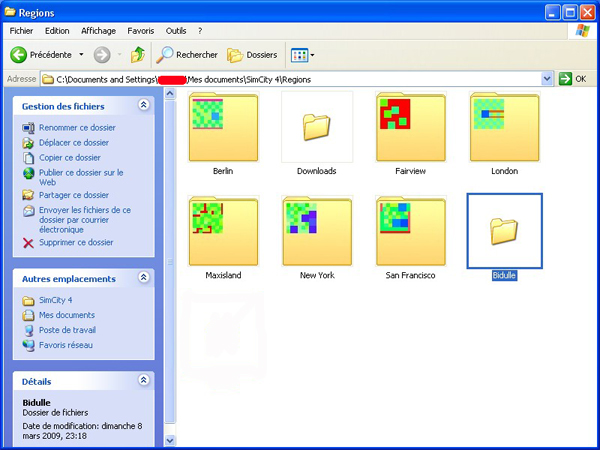Collapse the Gestion des fichiers panel

(x=143, y=105)
